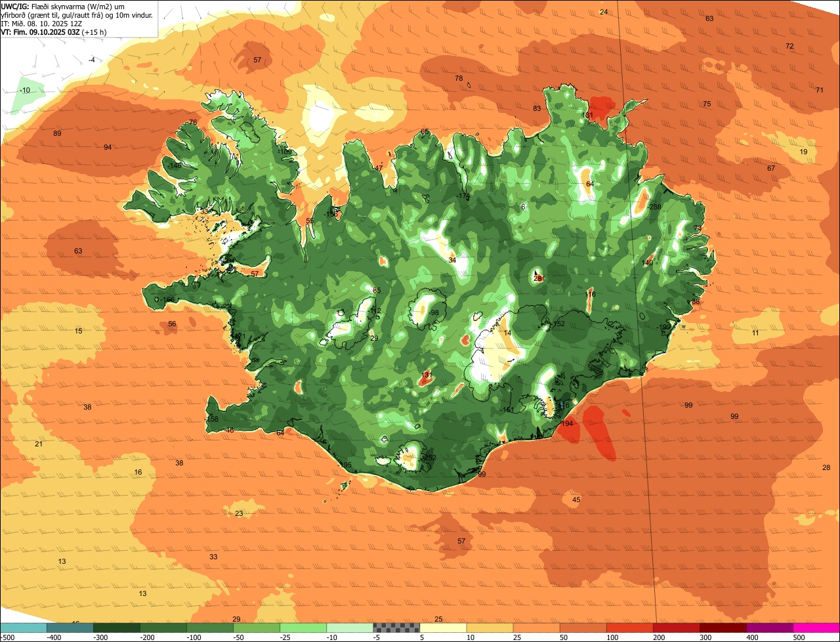Click the map value '34' in north-central highlands
Image resolution: width=840 pixels, height=642 pixels.
point(452,260)
